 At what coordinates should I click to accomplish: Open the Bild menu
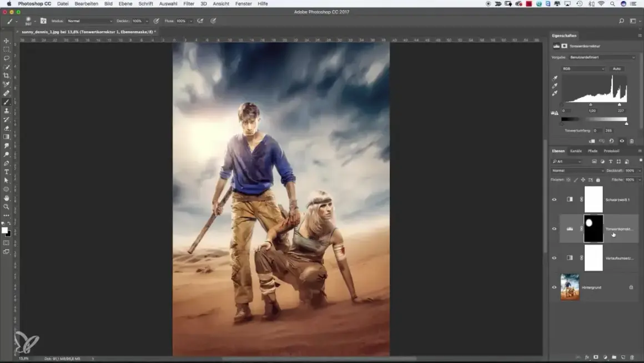coord(108,4)
